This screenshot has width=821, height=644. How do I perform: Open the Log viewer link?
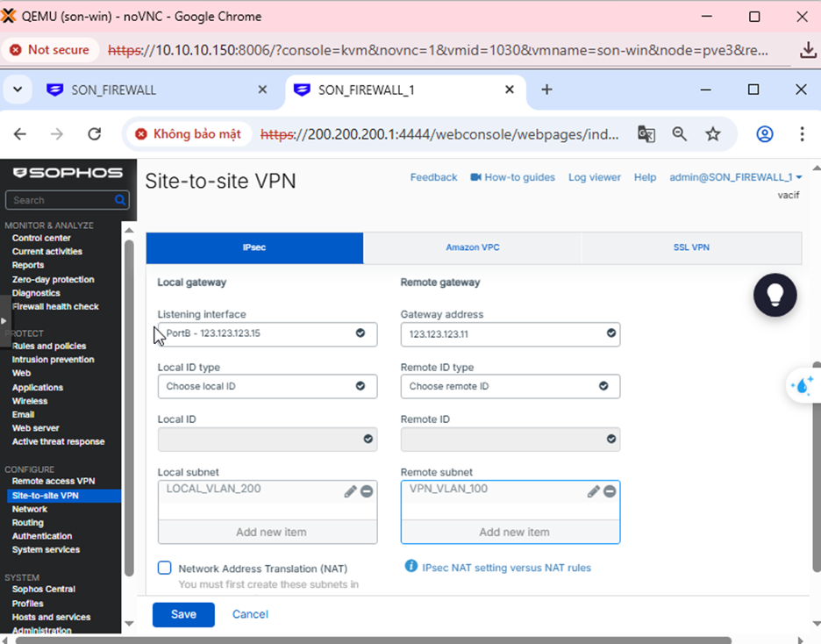594,177
